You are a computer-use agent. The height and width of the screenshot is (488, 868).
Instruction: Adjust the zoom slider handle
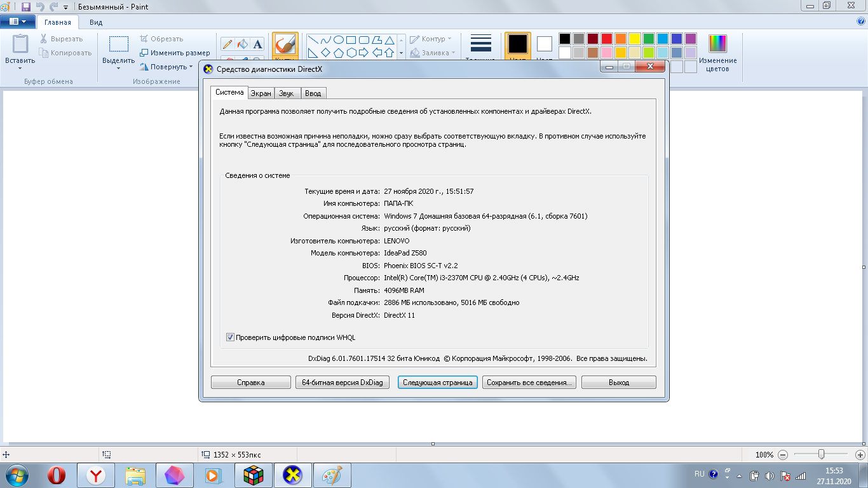point(822,454)
